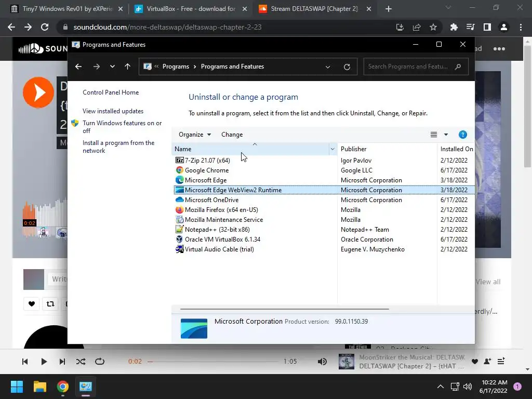Image resolution: width=532 pixels, height=399 pixels.
Task: Click the Chrome taskbar icon
Action: (63, 387)
